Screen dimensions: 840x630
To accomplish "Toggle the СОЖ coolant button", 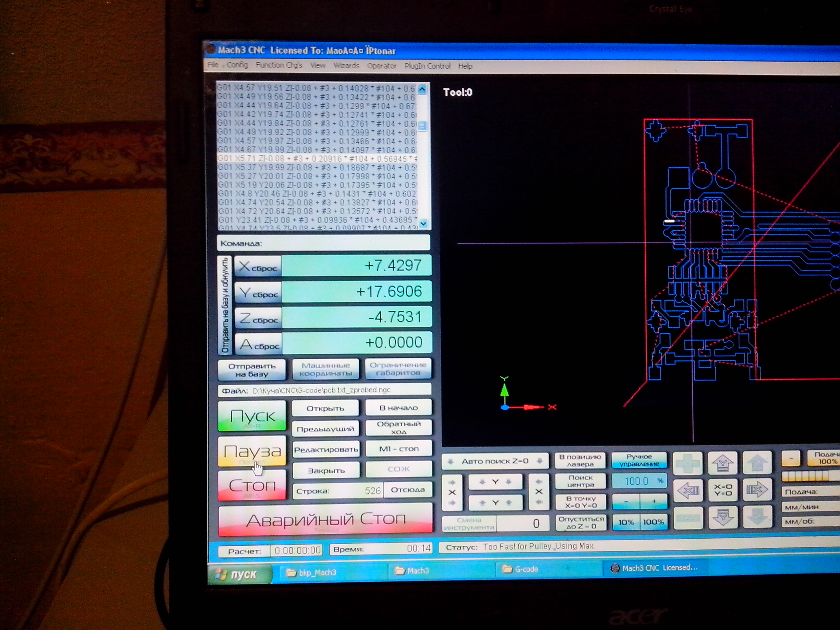I will tap(398, 469).
